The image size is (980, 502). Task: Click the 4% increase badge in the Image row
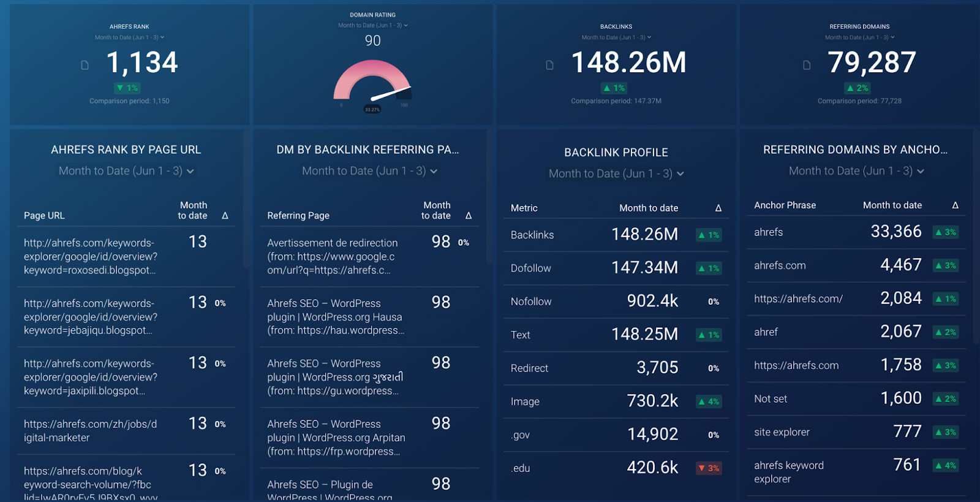(x=709, y=401)
